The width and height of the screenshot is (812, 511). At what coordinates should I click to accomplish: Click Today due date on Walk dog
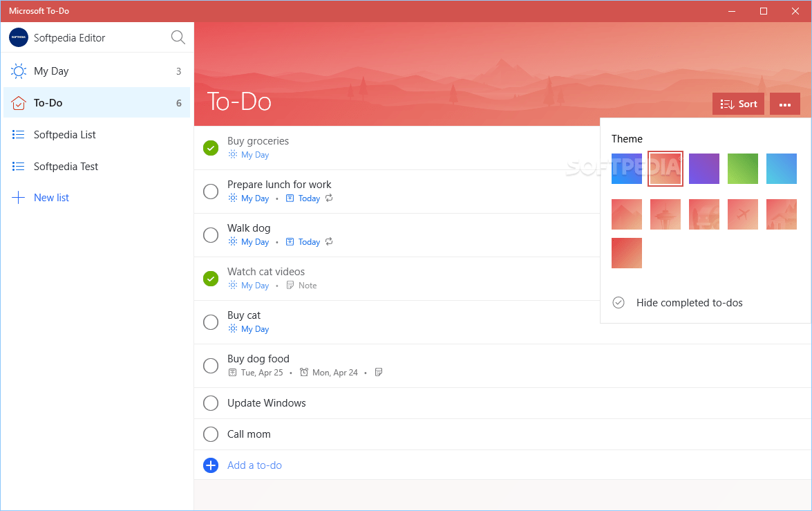coord(309,241)
